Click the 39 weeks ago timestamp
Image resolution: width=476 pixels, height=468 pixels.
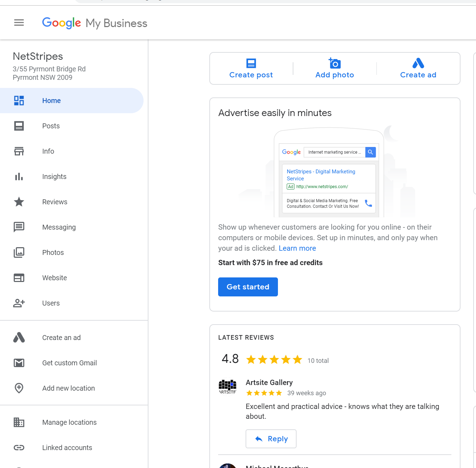click(x=307, y=393)
